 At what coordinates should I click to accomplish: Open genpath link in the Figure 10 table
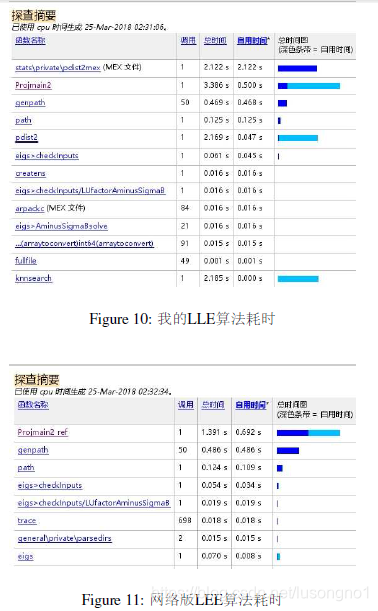(x=30, y=102)
